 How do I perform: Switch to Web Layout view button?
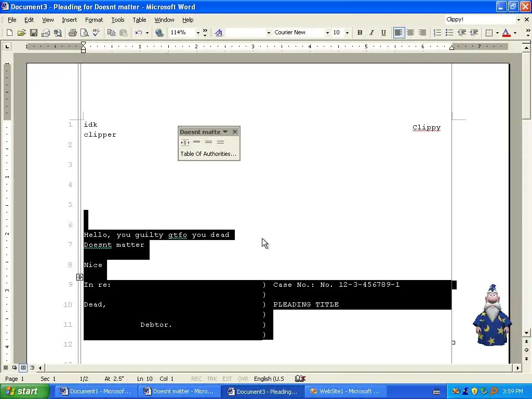coord(15,368)
